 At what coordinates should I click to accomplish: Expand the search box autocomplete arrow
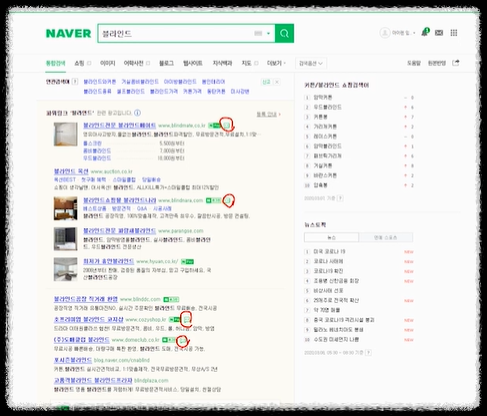pos(268,33)
